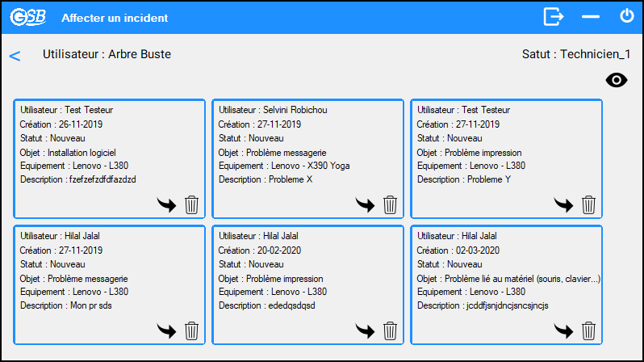
Task: Assign the 02-03-2020 Hilal Jalal incident
Action: [563, 330]
